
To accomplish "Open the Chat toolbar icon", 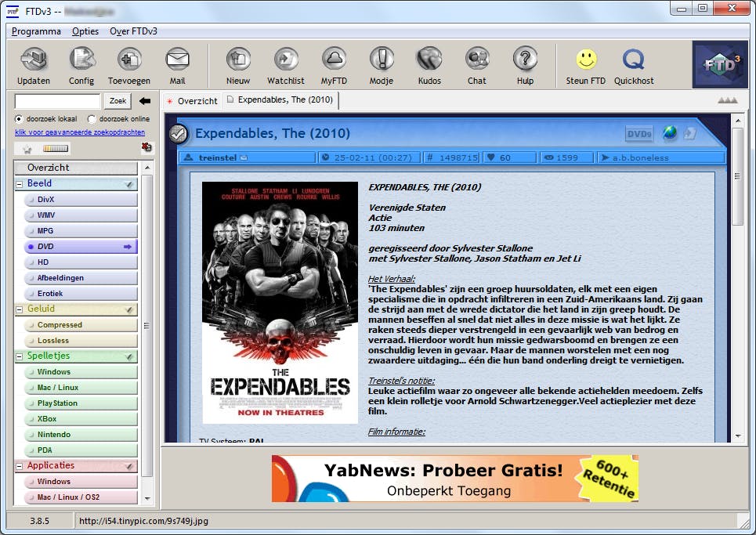I will pos(477,60).
